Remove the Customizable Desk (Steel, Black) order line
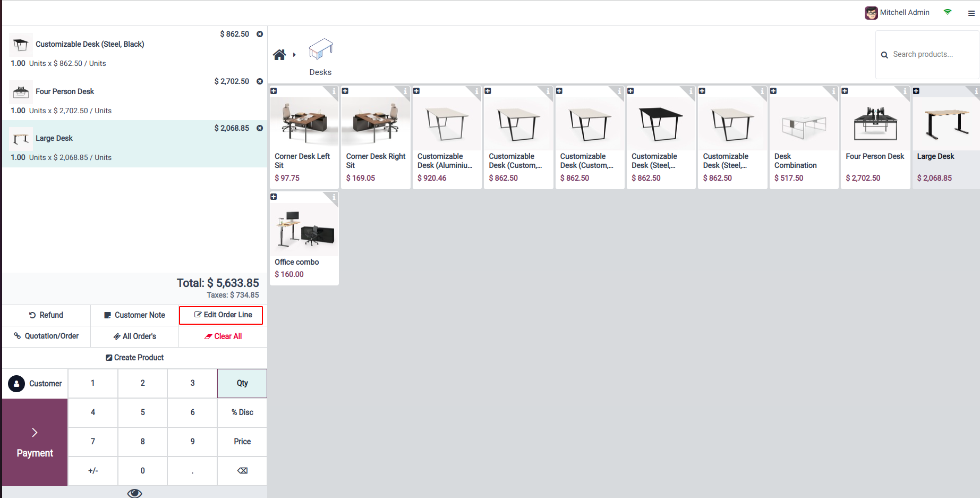The width and height of the screenshot is (980, 498). pos(260,34)
